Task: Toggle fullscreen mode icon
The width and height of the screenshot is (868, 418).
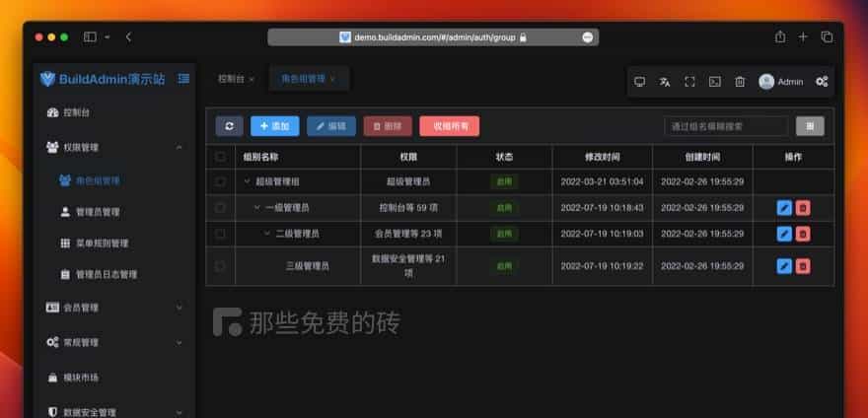Action: pos(689,82)
